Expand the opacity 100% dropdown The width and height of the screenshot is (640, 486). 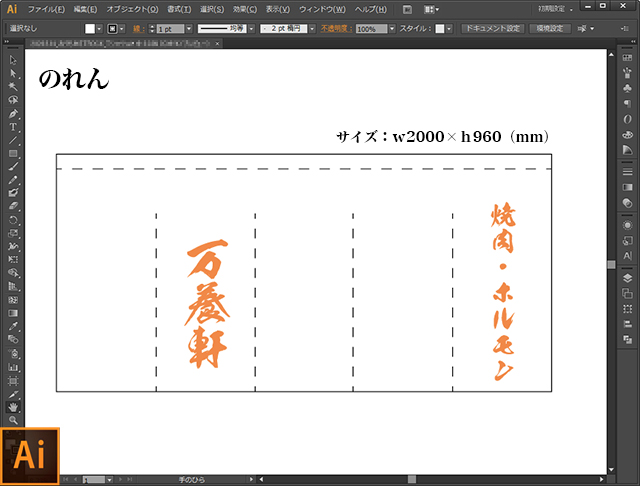click(392, 29)
